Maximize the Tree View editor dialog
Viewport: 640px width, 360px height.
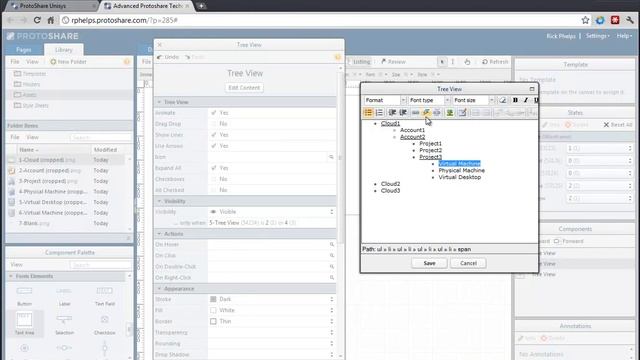point(532,89)
